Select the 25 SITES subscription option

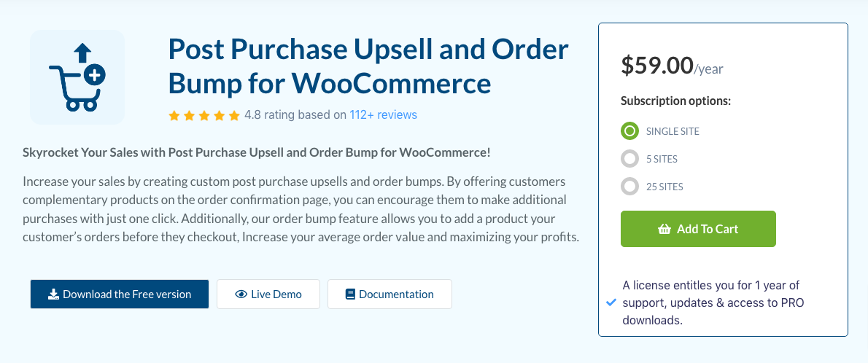[x=629, y=186]
